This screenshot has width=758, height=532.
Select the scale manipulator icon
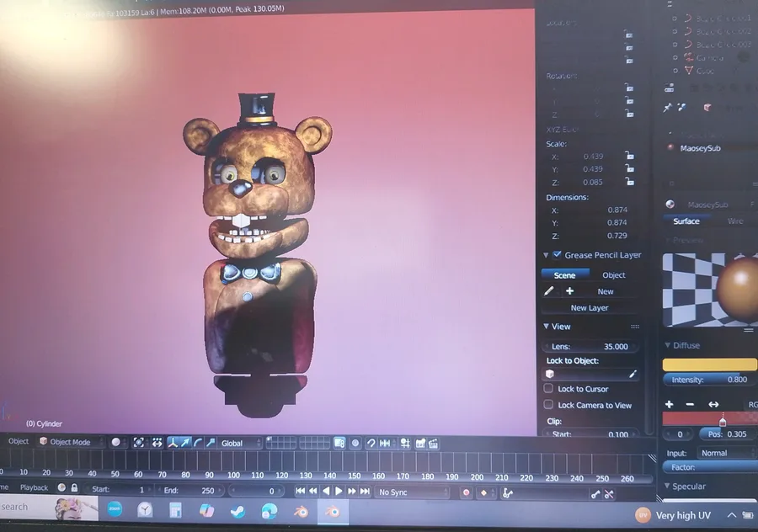click(211, 443)
